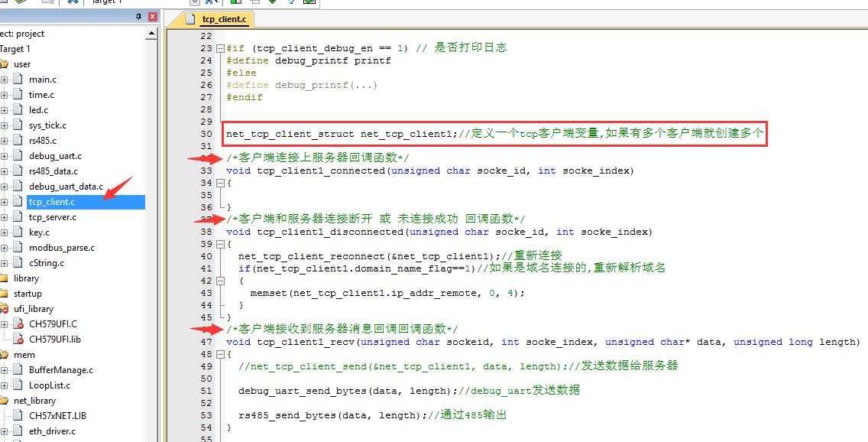Switch to the tcp_client.c editor tab
Viewport: 868px width, 442px height.
tap(223, 19)
